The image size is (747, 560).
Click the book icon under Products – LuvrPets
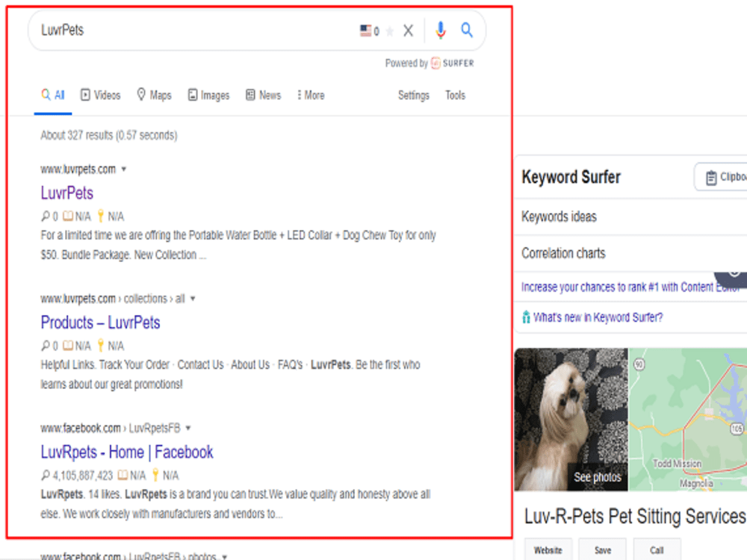click(68, 345)
